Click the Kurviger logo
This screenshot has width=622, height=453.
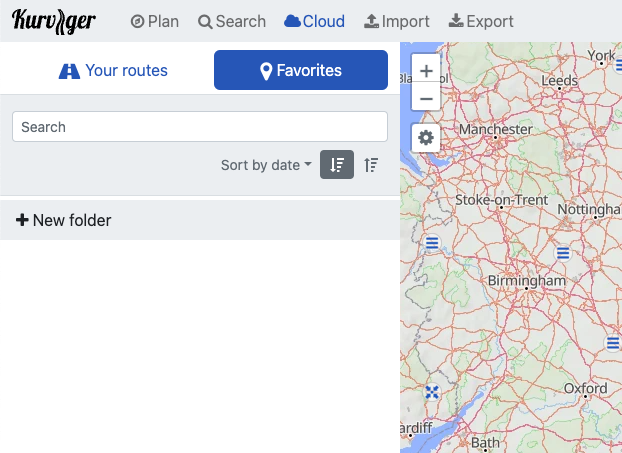coord(54,21)
